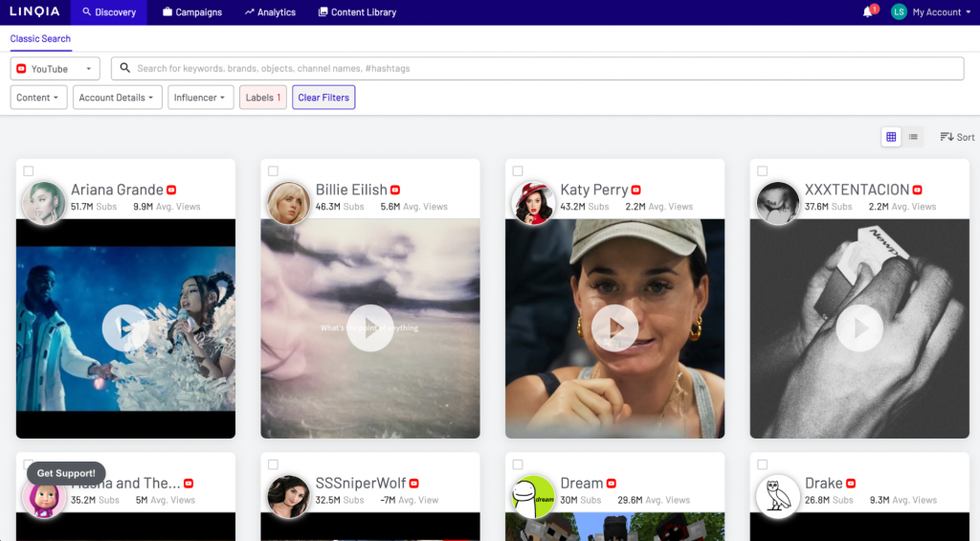
Task: Expand the Content filter dropdown
Action: tap(38, 98)
